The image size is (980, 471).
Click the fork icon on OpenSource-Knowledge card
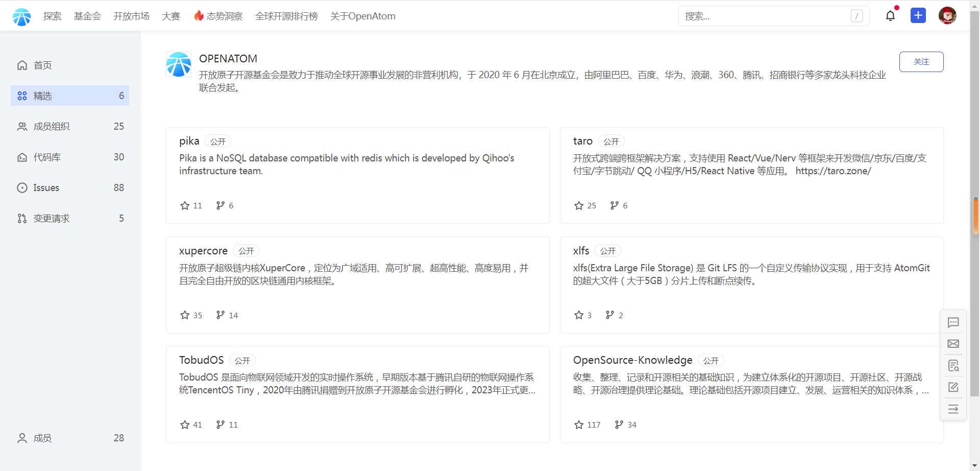pyautogui.click(x=619, y=425)
